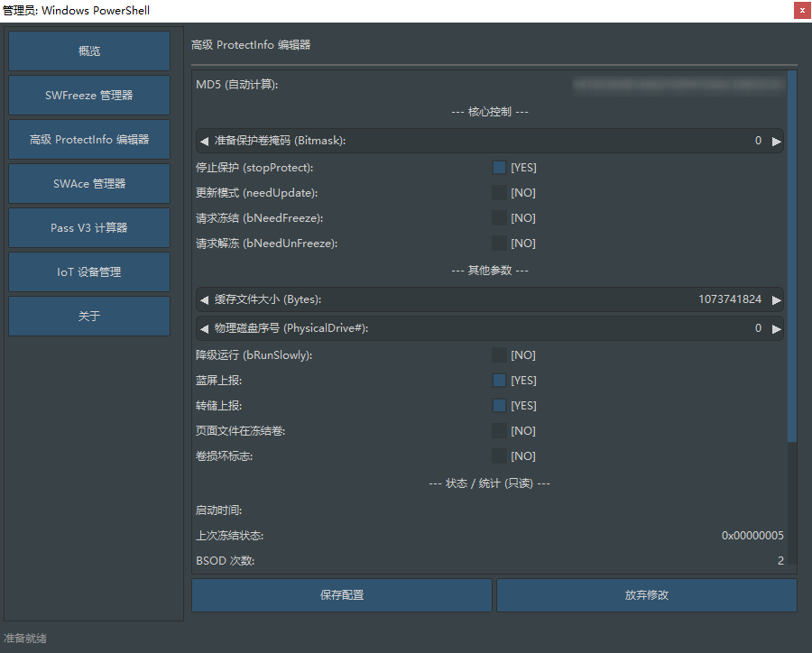
Task: Click the MD5 (自动计算) label
Action: [x=236, y=85]
